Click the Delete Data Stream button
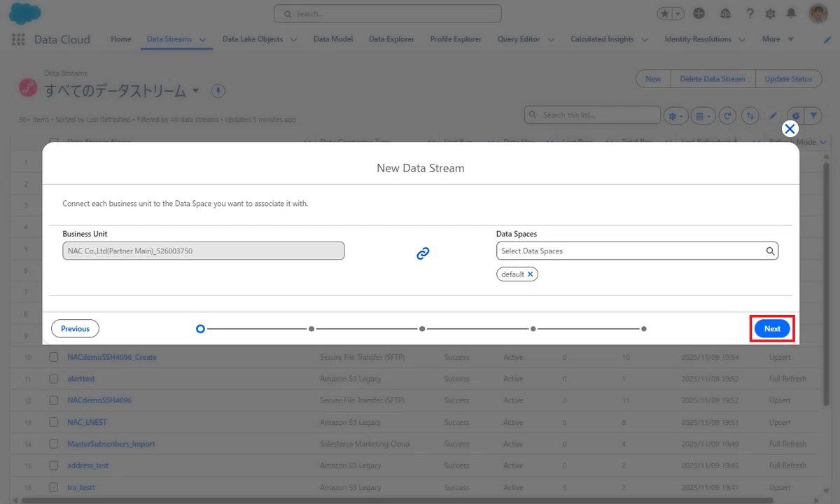 713,79
